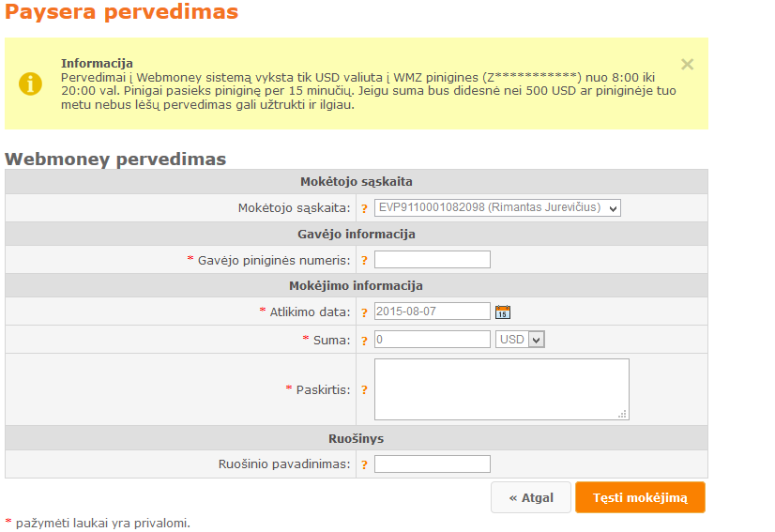The height and width of the screenshot is (532, 775).
Task: Click the Paskirtis textarea resize handle
Action: point(623,415)
